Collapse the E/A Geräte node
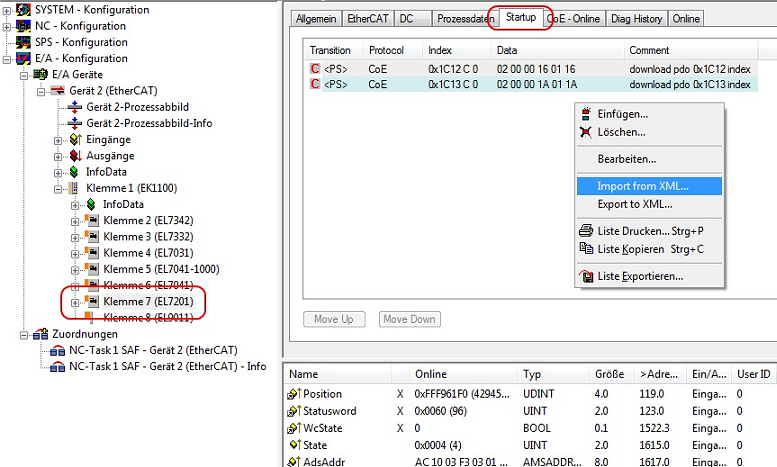The image size is (777, 467). [x=24, y=76]
